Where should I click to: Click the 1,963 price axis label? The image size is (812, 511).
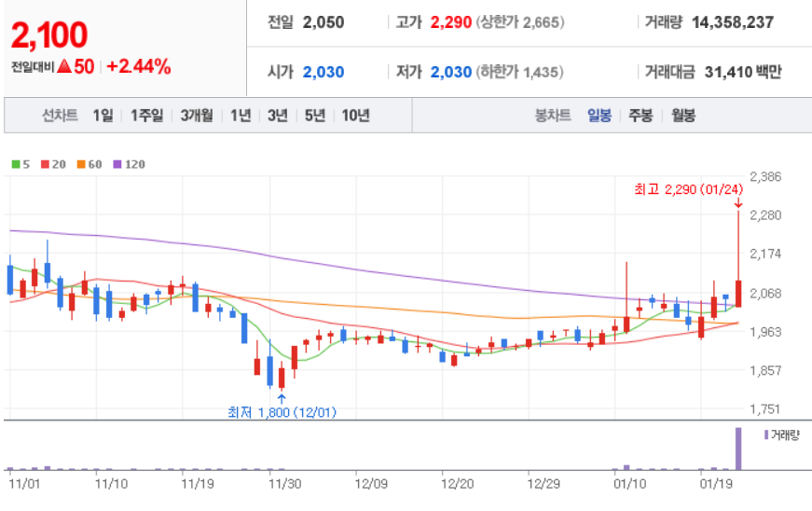[x=765, y=331]
